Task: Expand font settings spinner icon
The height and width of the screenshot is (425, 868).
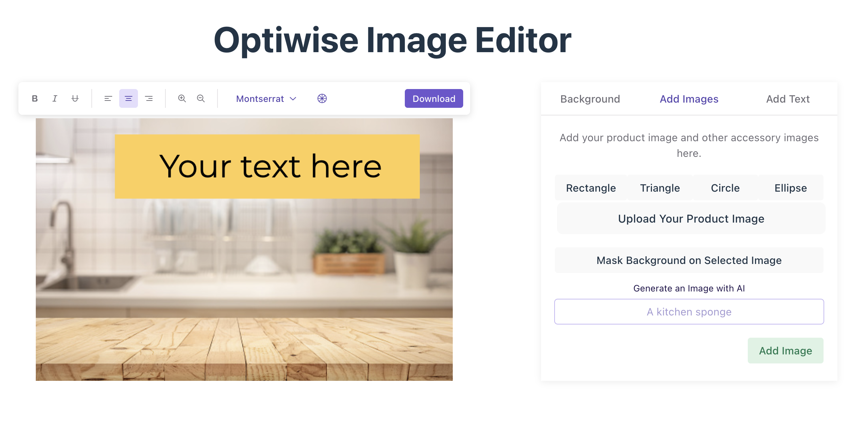Action: coord(322,99)
